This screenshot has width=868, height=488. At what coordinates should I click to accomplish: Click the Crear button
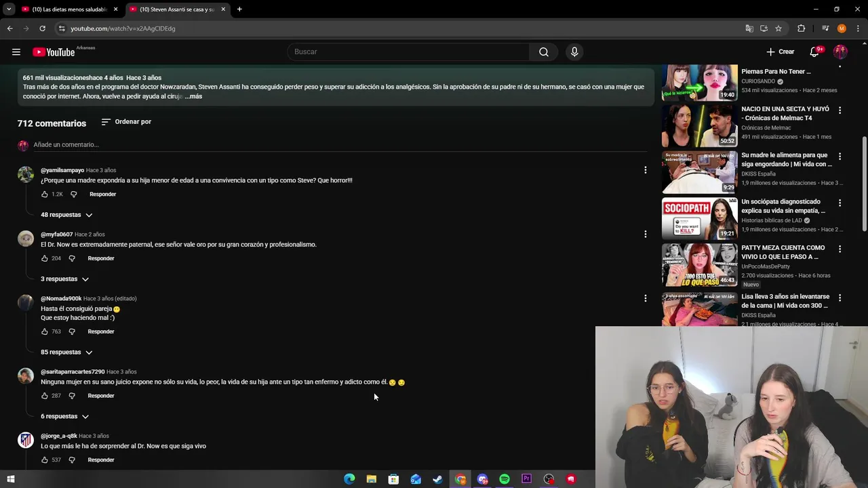click(x=780, y=52)
